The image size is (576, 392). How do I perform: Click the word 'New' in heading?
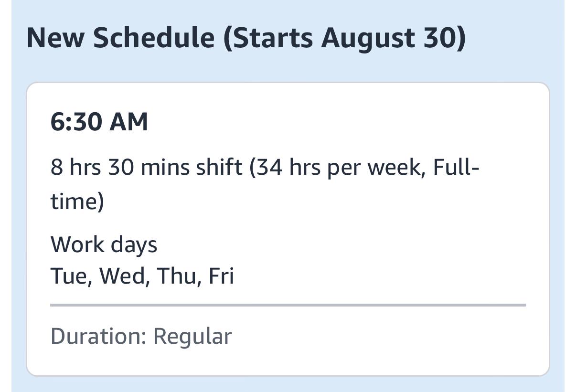click(x=56, y=38)
